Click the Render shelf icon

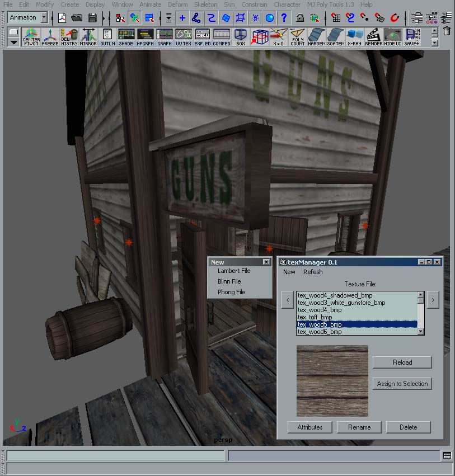374,37
